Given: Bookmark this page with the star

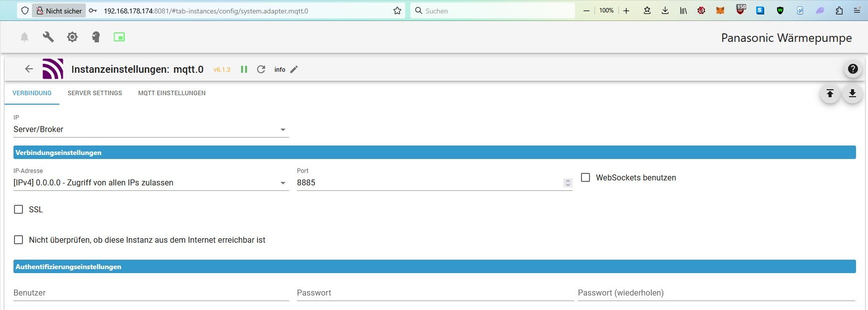Looking at the screenshot, I should 397,10.
